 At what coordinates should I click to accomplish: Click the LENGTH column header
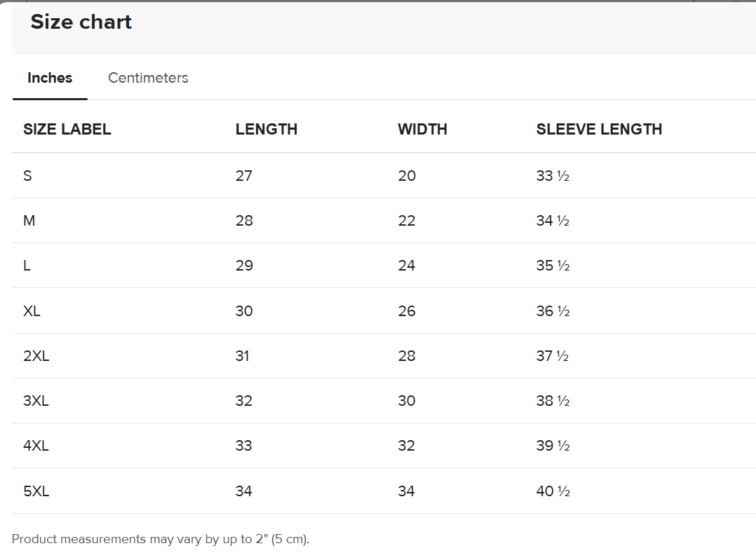coord(266,129)
